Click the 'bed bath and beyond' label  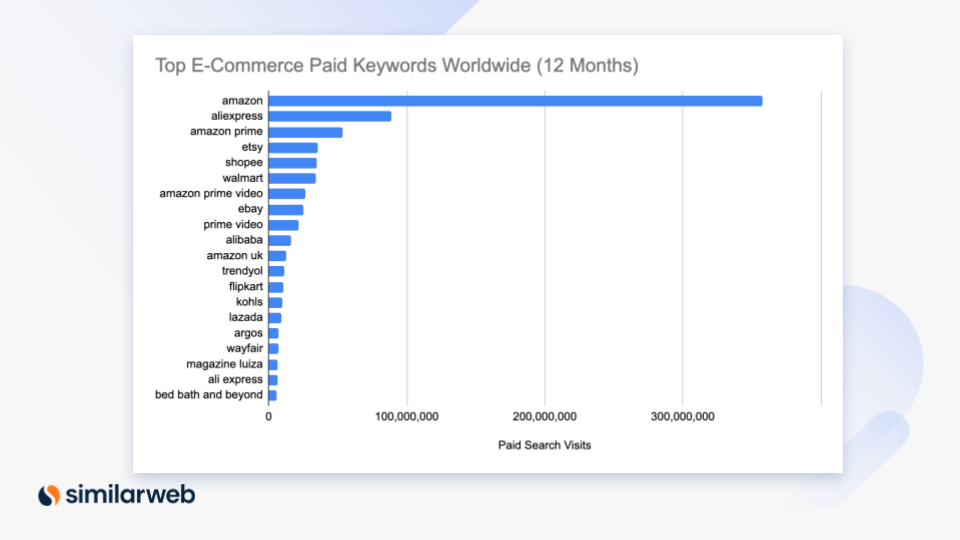208,395
